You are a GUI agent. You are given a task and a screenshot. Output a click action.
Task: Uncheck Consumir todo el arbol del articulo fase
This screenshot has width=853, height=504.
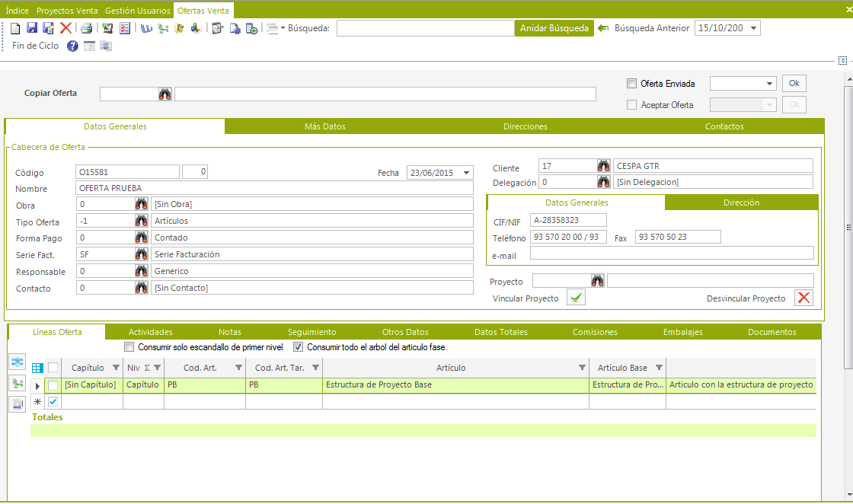tap(297, 346)
